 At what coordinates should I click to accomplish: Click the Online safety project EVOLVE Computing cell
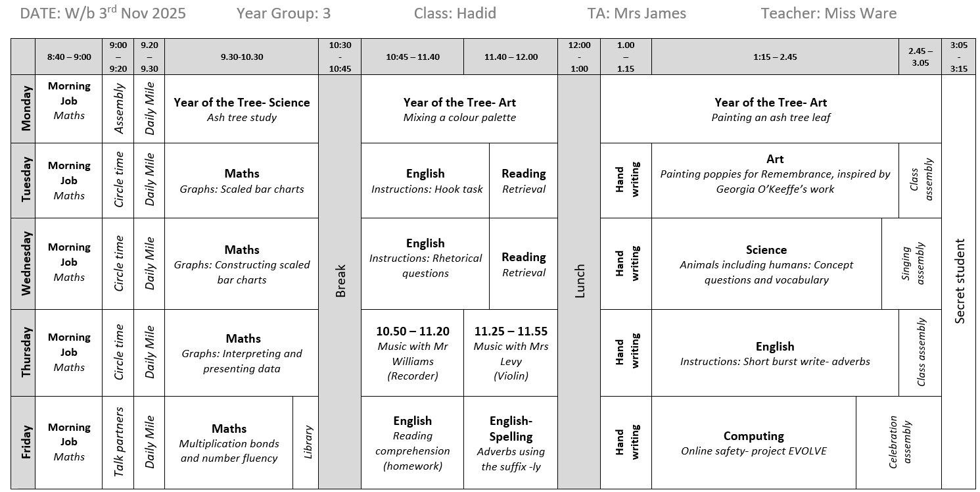click(754, 443)
